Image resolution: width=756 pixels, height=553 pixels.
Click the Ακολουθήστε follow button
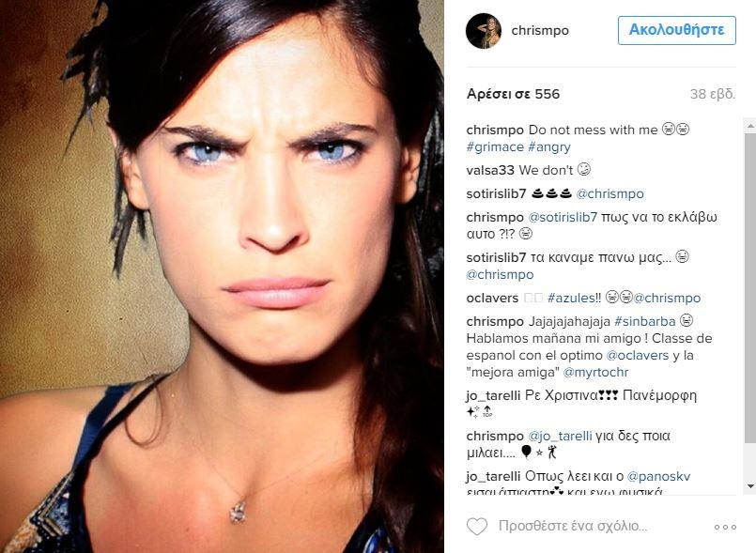coord(676,30)
